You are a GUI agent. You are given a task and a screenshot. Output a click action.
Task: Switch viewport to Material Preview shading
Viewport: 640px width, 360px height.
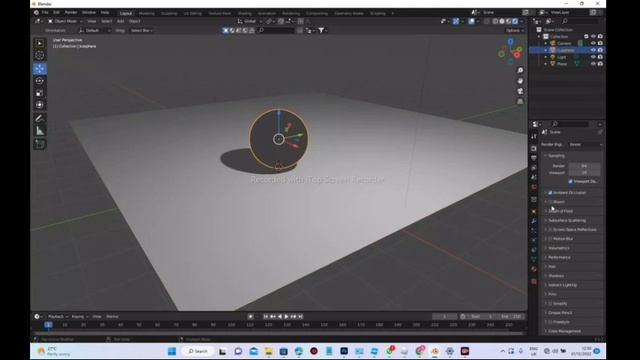[508, 21]
